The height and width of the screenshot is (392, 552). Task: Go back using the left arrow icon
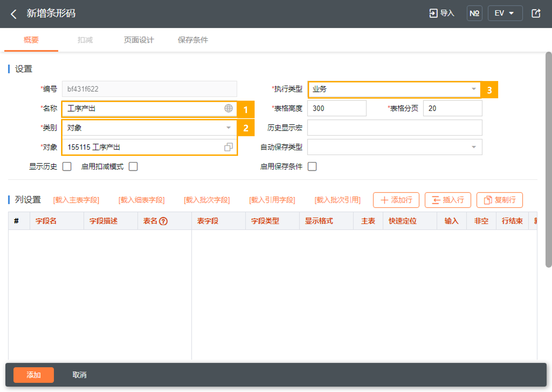pos(14,14)
